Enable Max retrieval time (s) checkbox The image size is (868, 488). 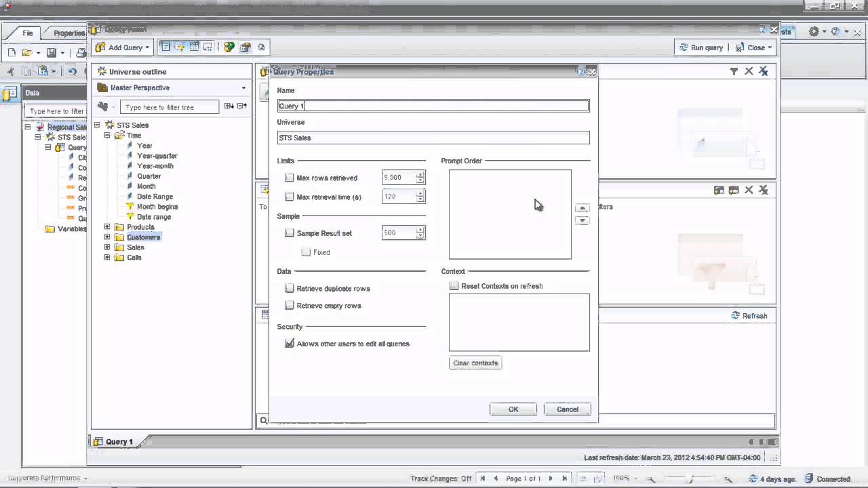click(x=290, y=197)
